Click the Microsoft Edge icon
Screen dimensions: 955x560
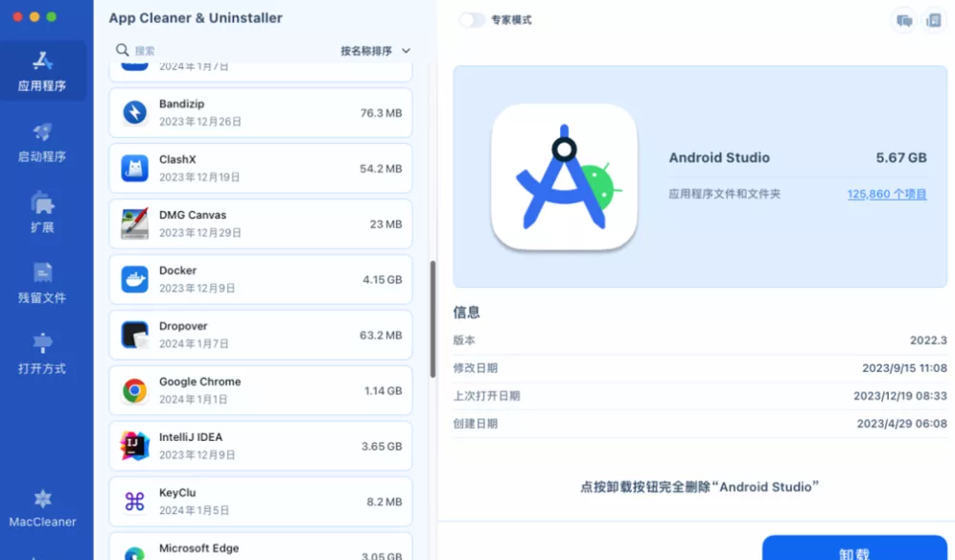click(134, 552)
